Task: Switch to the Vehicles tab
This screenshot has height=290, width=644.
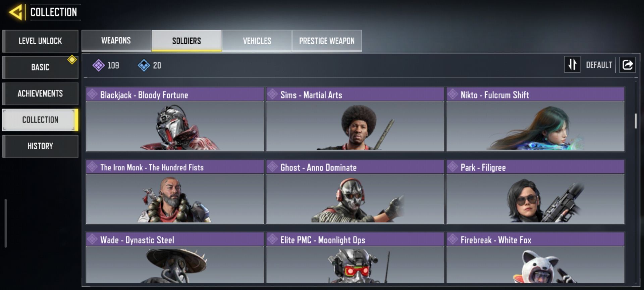Action: point(257,41)
